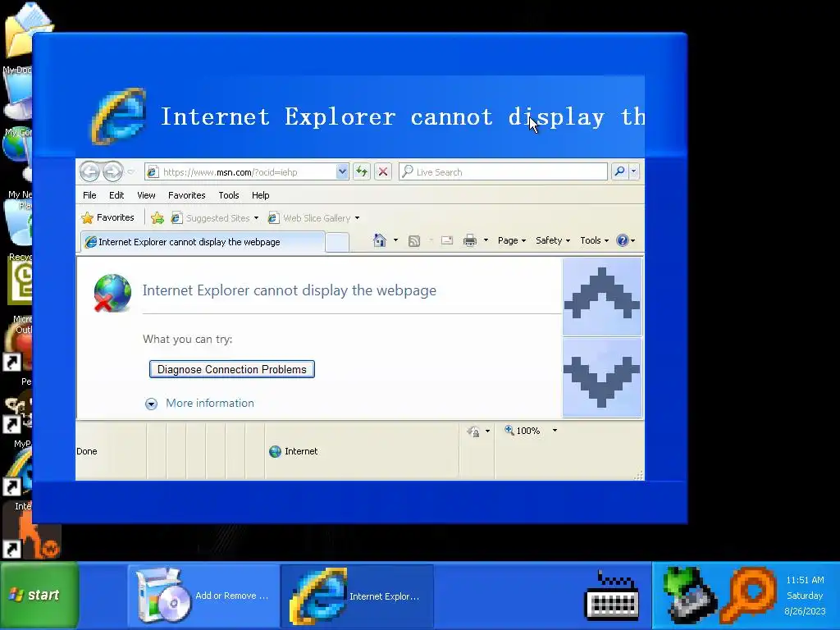Open the View menu

coord(146,195)
